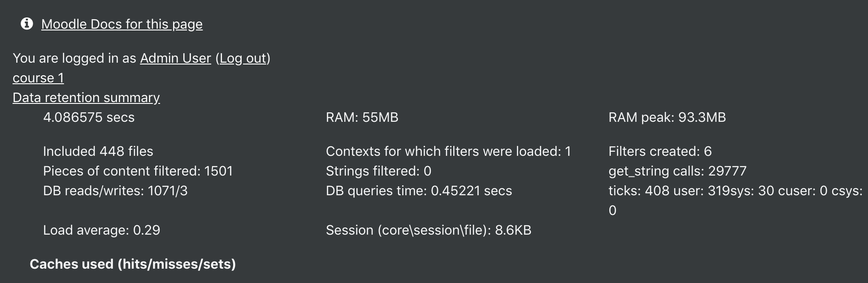Click Pieces of content filtered: 1501

coord(138,171)
